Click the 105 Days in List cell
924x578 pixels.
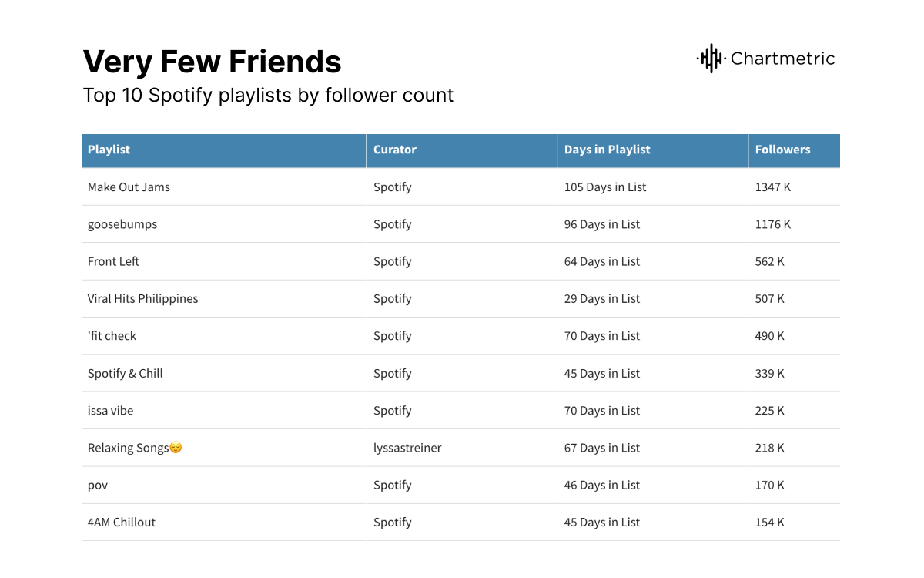click(x=605, y=187)
